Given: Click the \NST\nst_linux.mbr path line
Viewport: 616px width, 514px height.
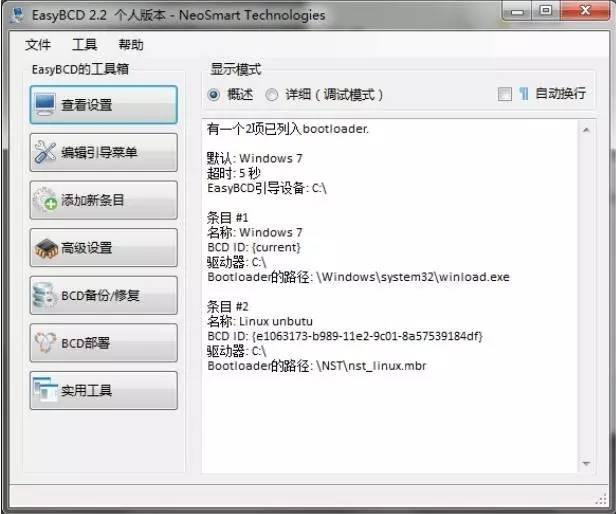Looking at the screenshot, I should 317,366.
